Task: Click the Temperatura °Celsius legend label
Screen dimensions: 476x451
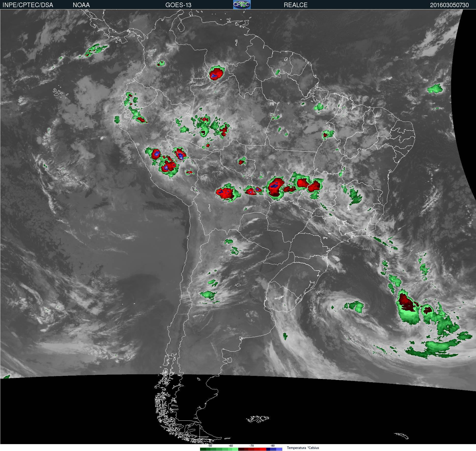Action: [303, 448]
